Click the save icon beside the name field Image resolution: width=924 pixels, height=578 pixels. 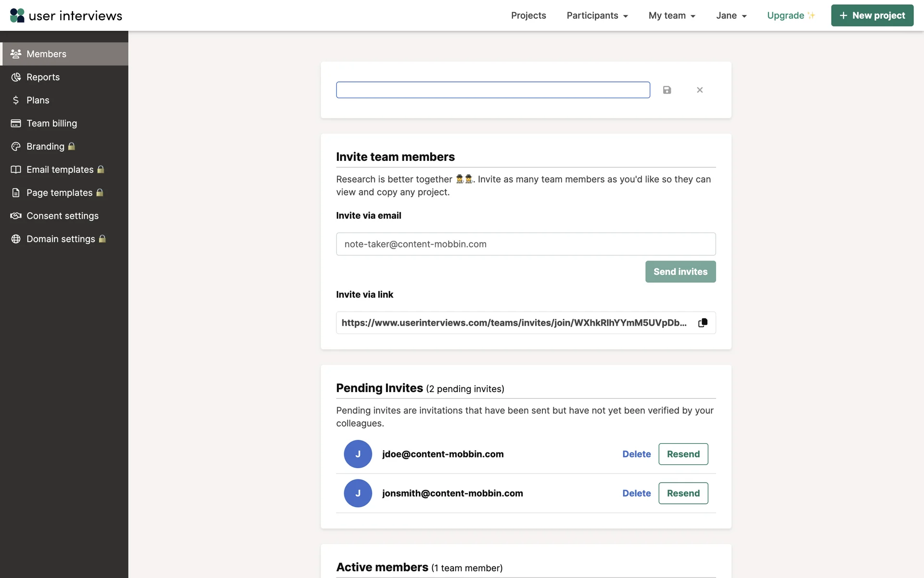[667, 90]
